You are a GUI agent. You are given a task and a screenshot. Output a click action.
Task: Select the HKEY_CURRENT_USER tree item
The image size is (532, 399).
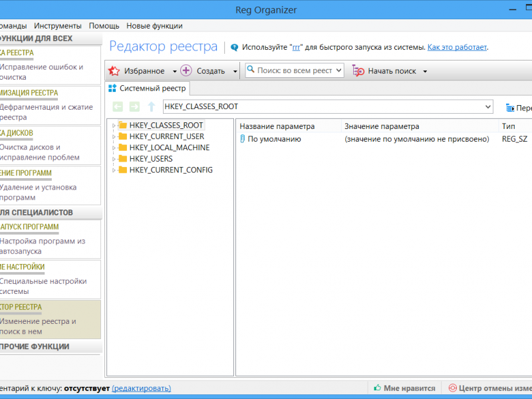[x=167, y=136]
